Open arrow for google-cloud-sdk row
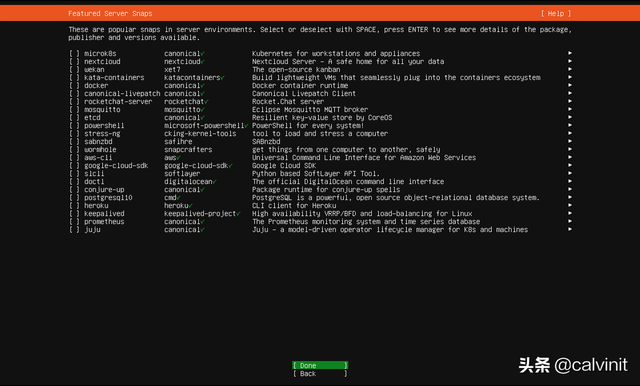640x386 pixels. pyautogui.click(x=570, y=165)
